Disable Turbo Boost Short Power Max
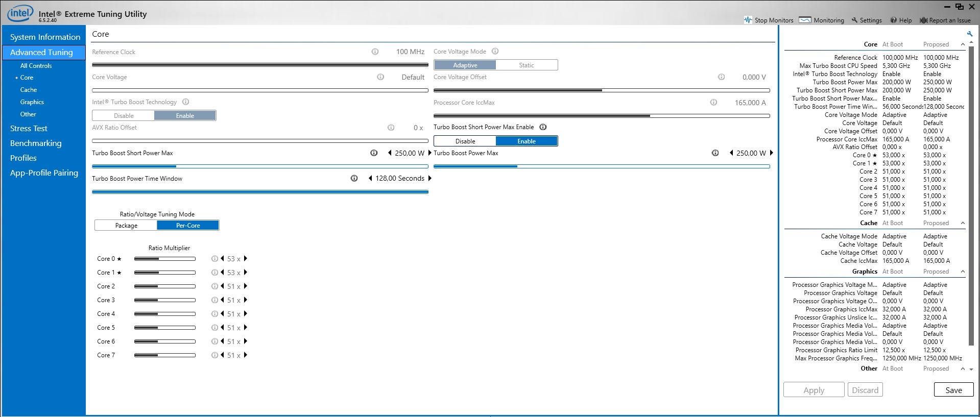The height and width of the screenshot is (417, 980). [465, 141]
